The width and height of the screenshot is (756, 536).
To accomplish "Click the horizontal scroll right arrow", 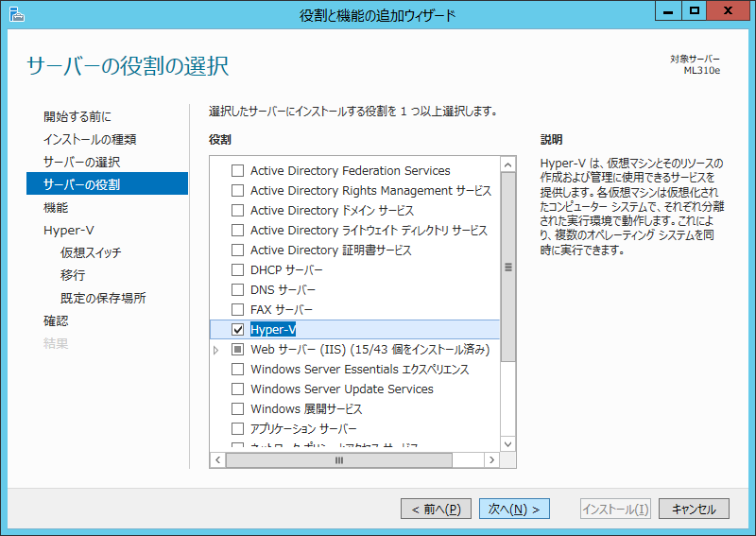I will coord(491,459).
